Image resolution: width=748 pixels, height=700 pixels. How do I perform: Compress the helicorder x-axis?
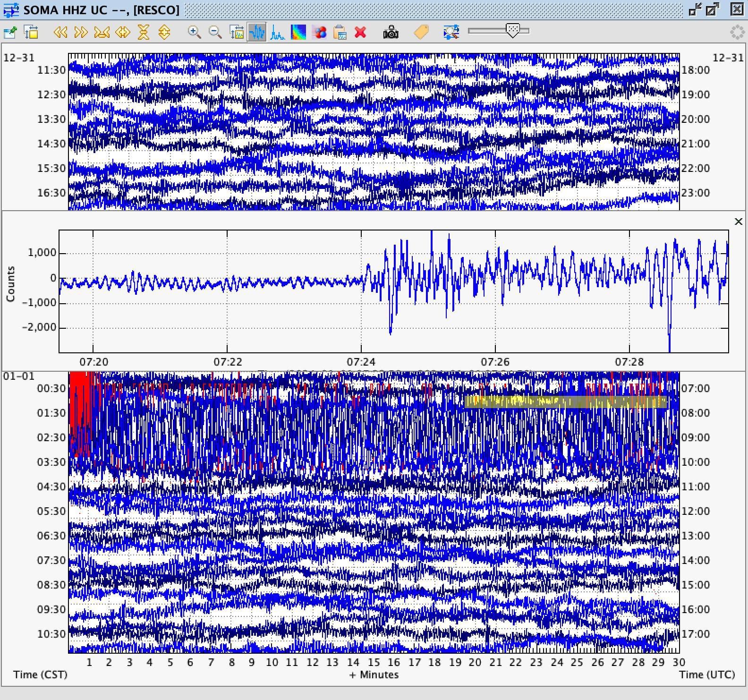point(102,32)
